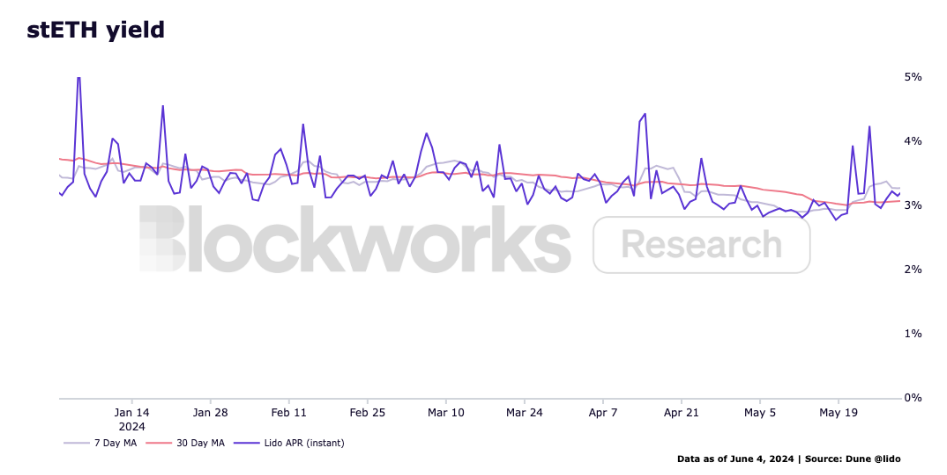Click the Research badge watermark
Image resolution: width=947 pixels, height=475 pixels.
point(701,245)
